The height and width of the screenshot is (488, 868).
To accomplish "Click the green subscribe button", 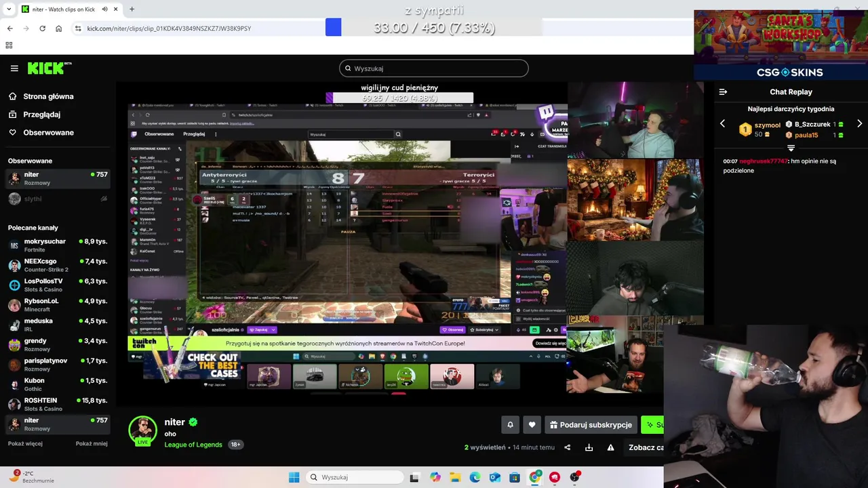I will pos(652,425).
